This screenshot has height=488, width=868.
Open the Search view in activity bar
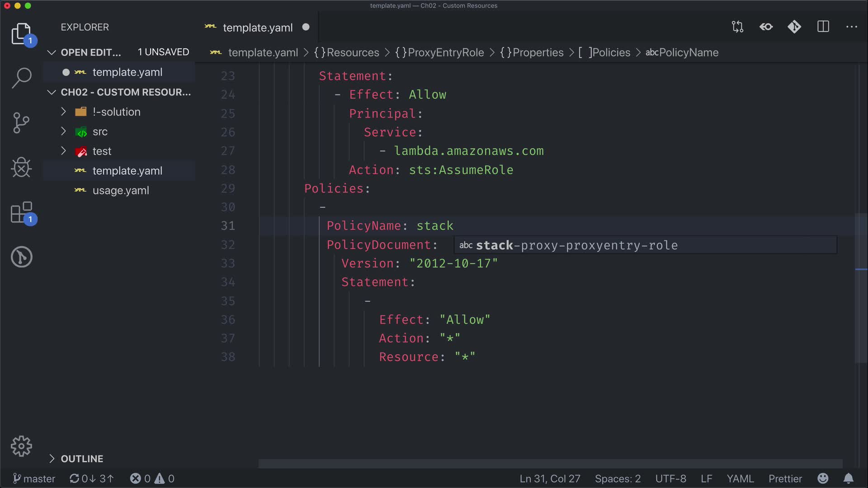click(21, 78)
